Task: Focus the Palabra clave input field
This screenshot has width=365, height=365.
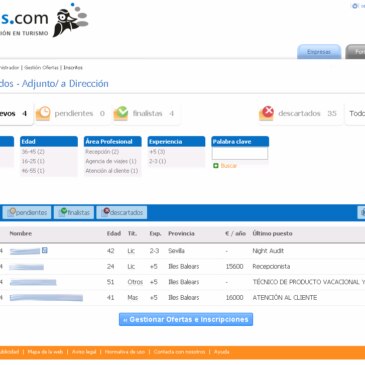Action: tap(240, 153)
